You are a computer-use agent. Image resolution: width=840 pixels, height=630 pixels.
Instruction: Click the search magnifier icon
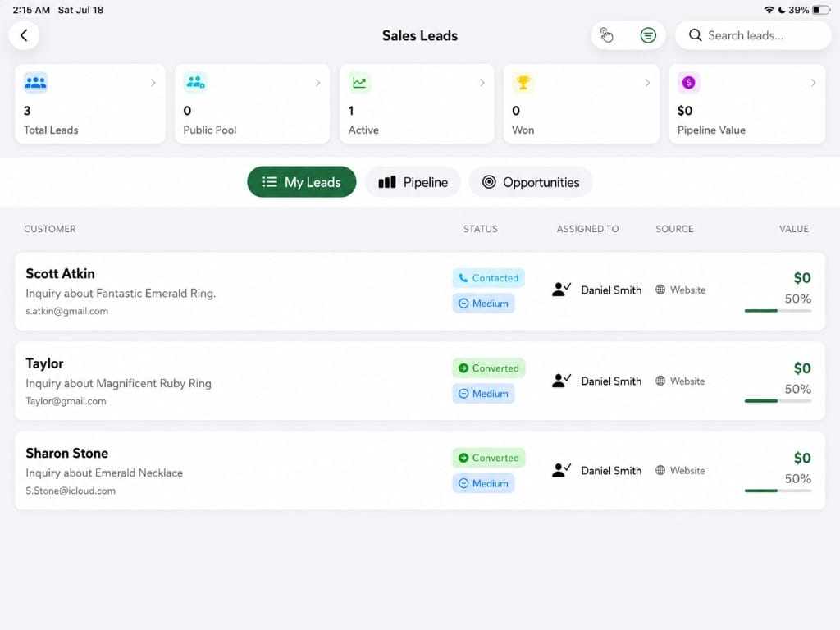click(696, 35)
